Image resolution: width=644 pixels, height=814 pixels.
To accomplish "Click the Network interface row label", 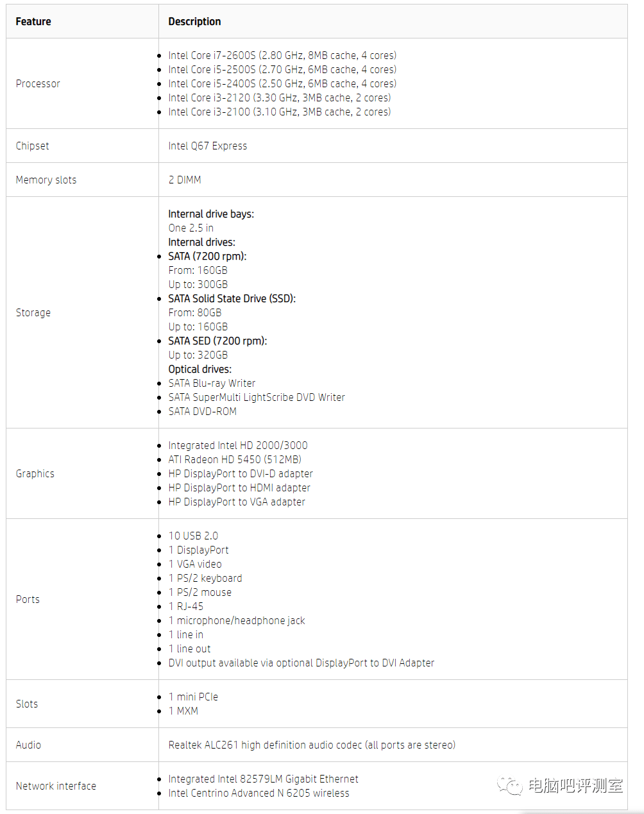I will click(x=56, y=786).
